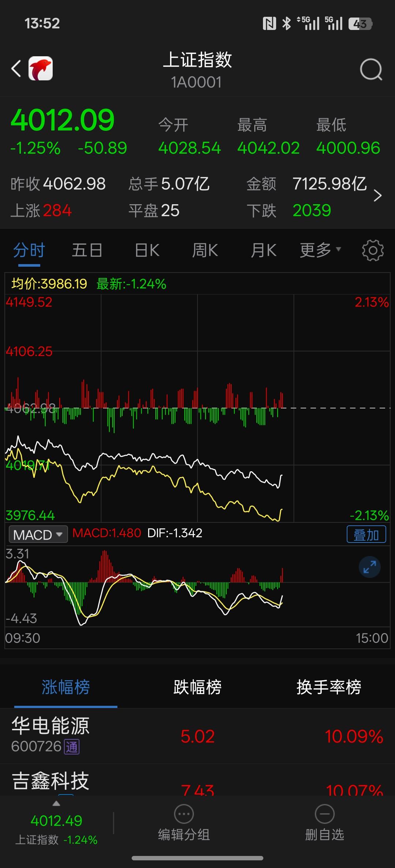Tap the MACD histogram sub-chart
The image size is (395, 868).
[x=197, y=586]
